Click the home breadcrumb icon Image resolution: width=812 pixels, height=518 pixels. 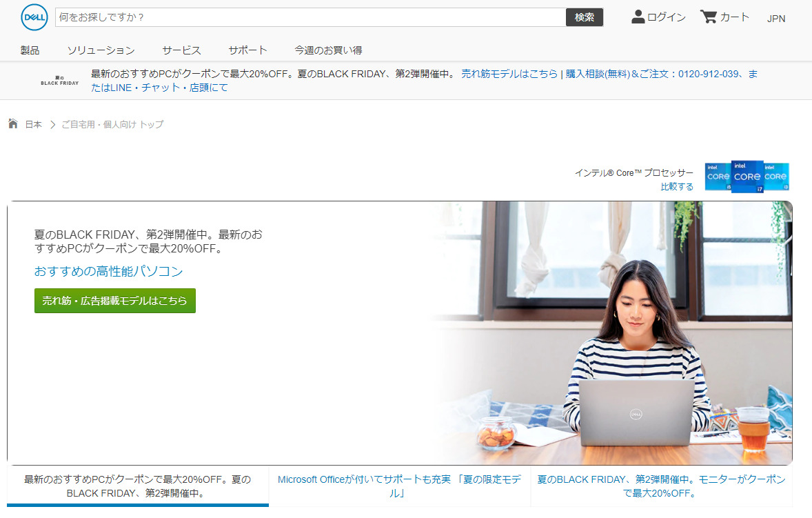(13, 123)
